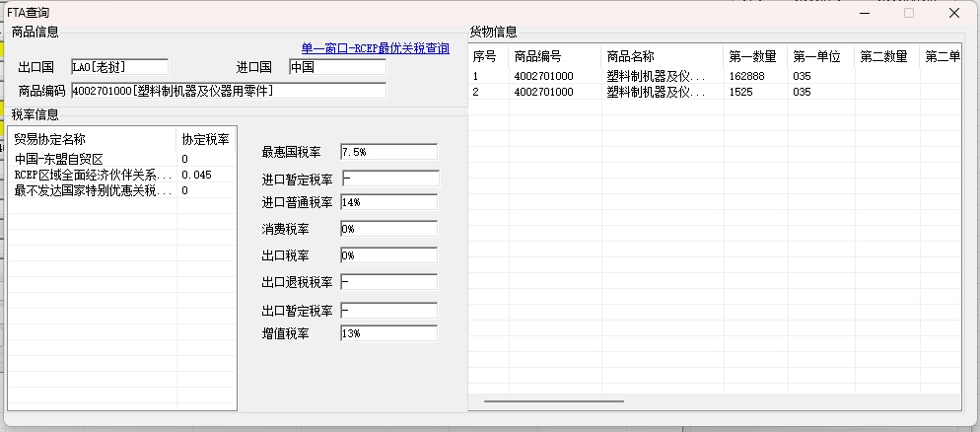The width and height of the screenshot is (980, 432).
Task: Click the 消费税率 field showing 0%
Action: (x=388, y=229)
